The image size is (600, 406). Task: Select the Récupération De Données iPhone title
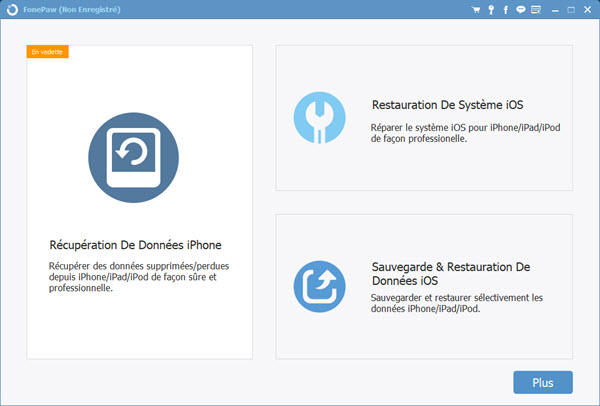click(135, 245)
